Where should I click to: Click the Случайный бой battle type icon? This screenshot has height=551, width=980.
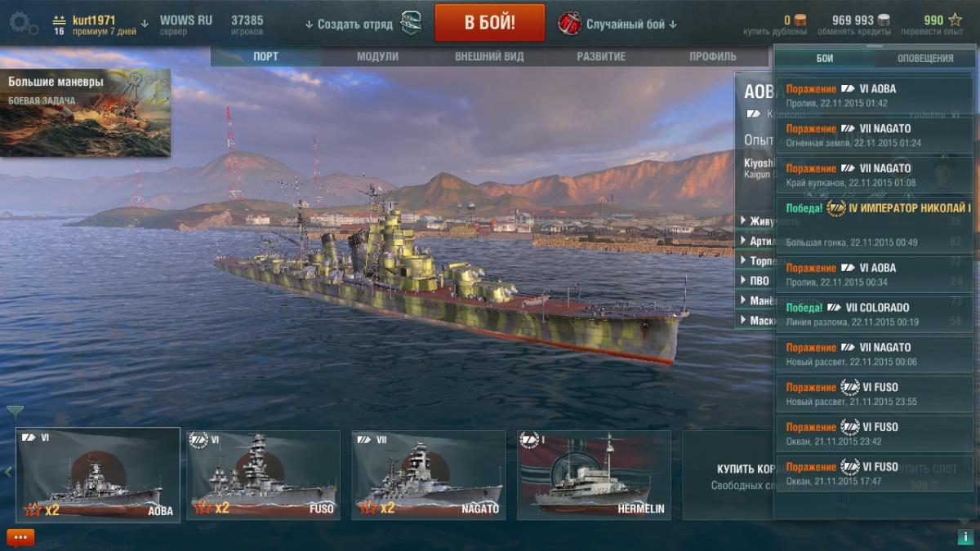pos(569,23)
